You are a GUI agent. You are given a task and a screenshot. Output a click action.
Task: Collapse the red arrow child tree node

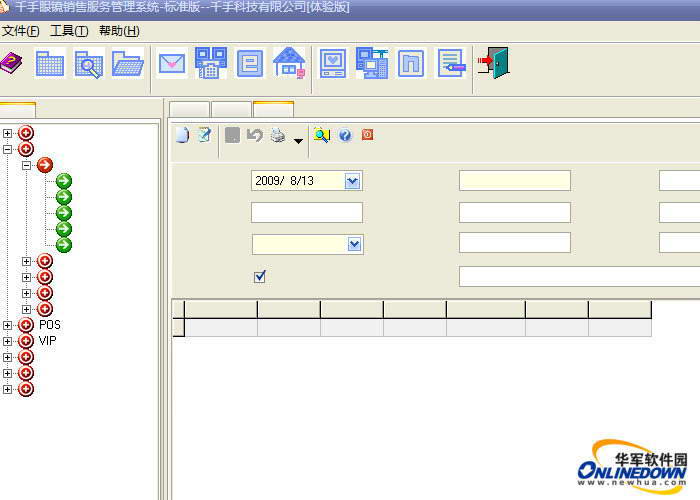click(26, 165)
